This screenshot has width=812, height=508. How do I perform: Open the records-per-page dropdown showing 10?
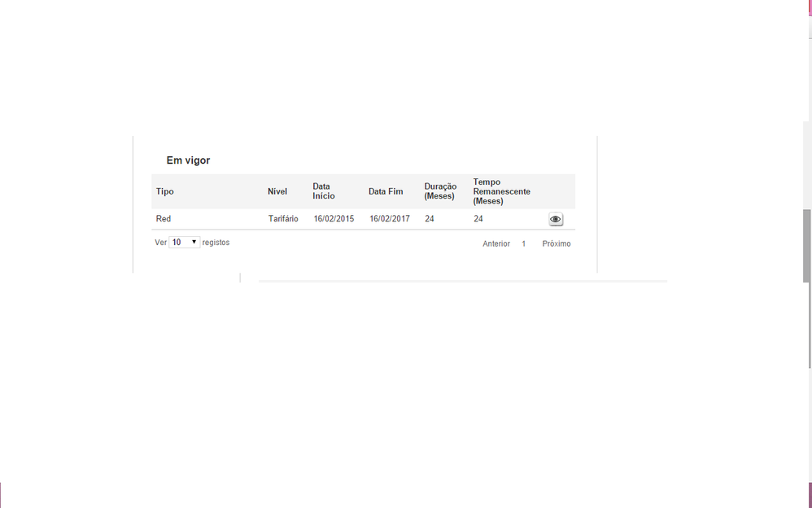(x=185, y=243)
